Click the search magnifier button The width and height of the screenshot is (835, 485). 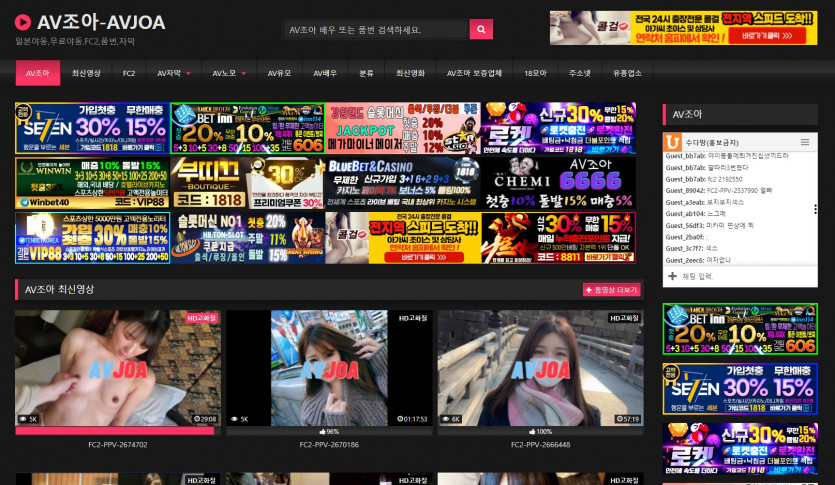[x=481, y=30]
